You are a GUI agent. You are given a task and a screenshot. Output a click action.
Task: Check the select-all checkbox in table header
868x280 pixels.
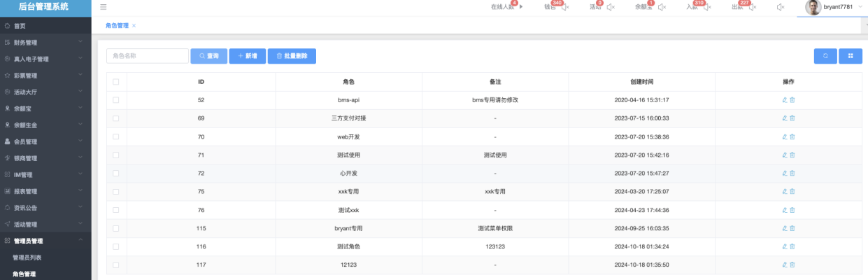tap(116, 82)
